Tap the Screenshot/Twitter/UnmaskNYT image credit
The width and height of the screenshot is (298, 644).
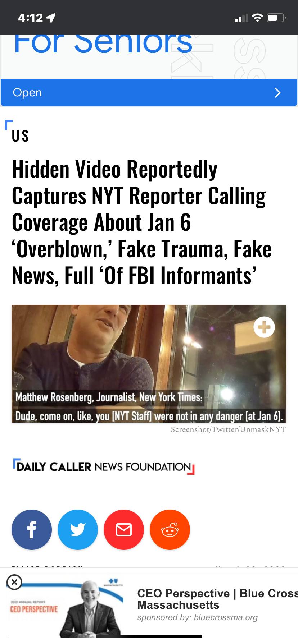(229, 429)
